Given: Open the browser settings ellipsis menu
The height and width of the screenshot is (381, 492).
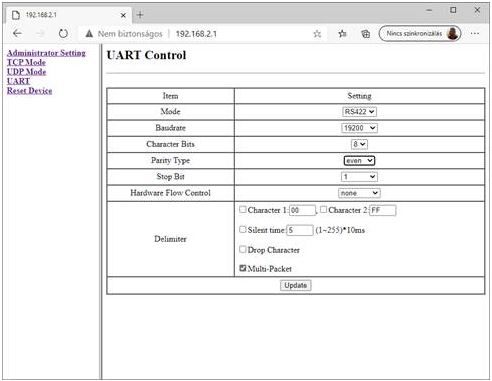Looking at the screenshot, I should (475, 33).
